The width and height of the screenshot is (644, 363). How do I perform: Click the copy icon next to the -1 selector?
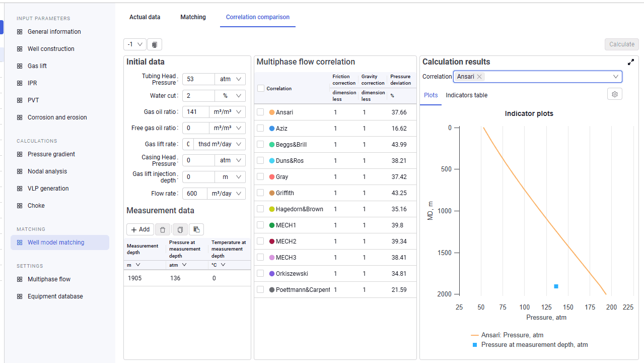pyautogui.click(x=155, y=44)
